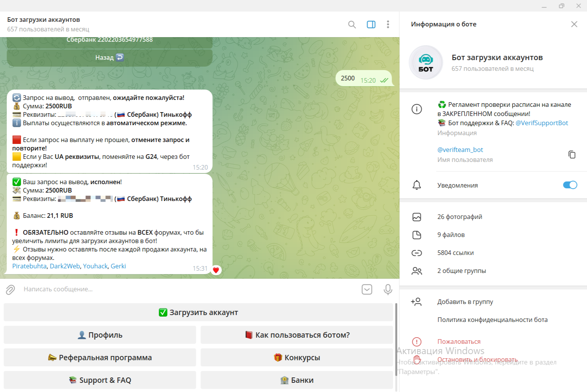Open the @VerifSupportBot link in description
587x392 pixels.
click(541, 123)
